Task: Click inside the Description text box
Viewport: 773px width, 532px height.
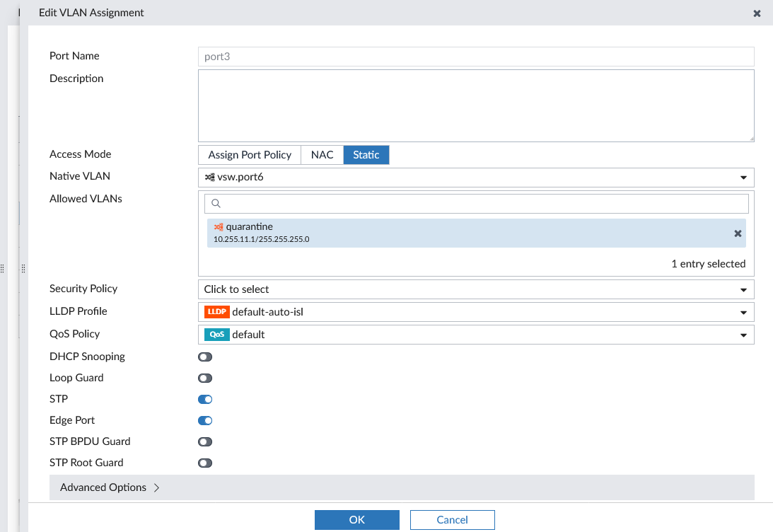Action: 475,105
